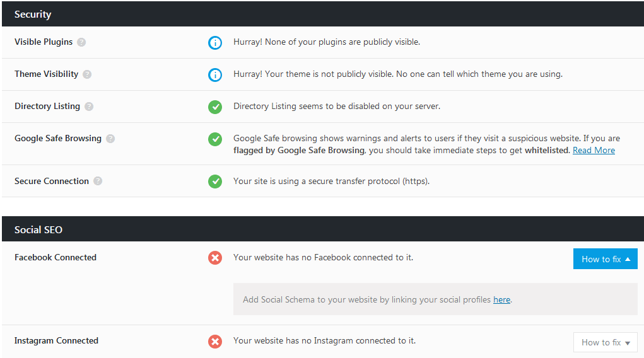Viewport: 644px width, 358px height.
Task: Click the Google Safe Browsing description text
Action: [427, 144]
